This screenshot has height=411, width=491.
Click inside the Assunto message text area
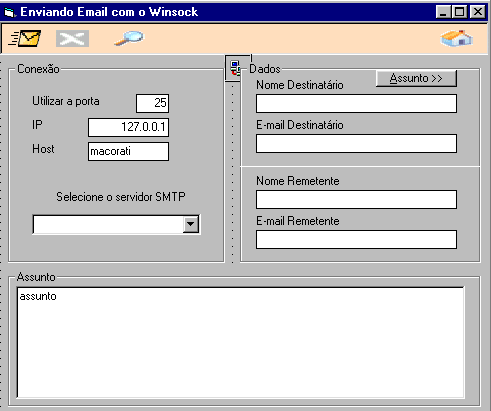(240, 342)
